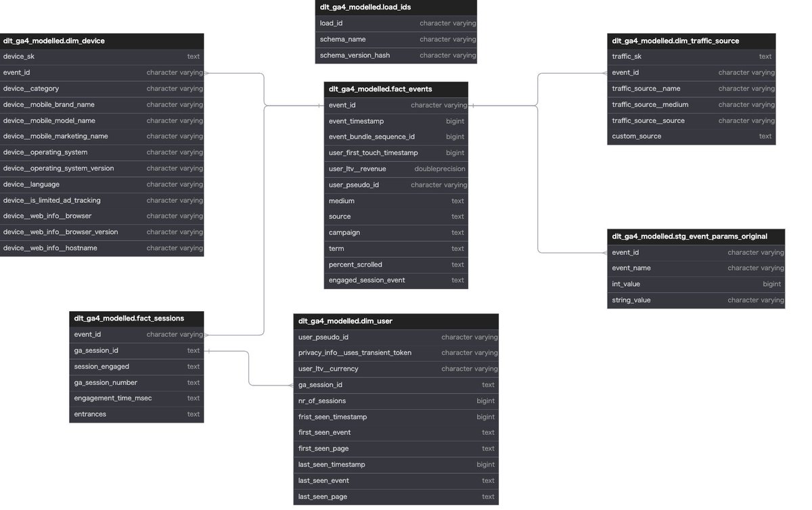Choose the traffic_source__source field
The image size is (812, 510).
pos(692,120)
